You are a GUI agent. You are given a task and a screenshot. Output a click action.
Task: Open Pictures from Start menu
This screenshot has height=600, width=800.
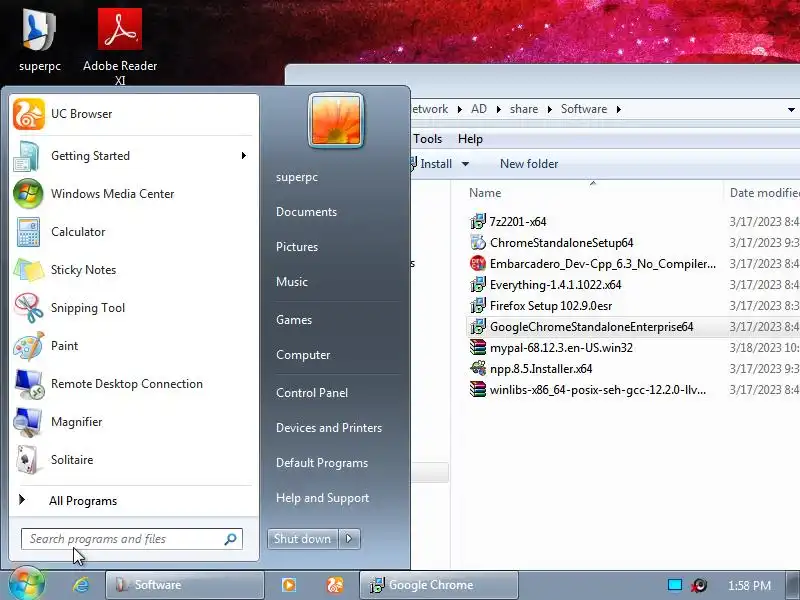[x=297, y=247]
